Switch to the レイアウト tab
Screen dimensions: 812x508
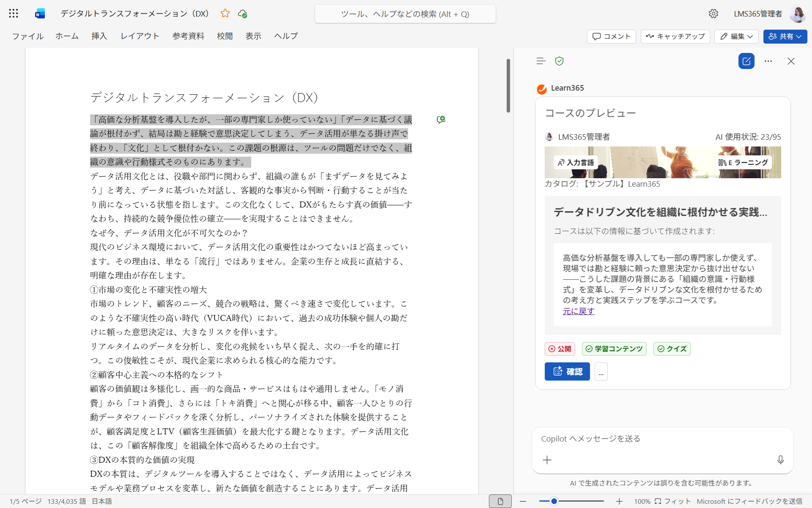coord(140,36)
